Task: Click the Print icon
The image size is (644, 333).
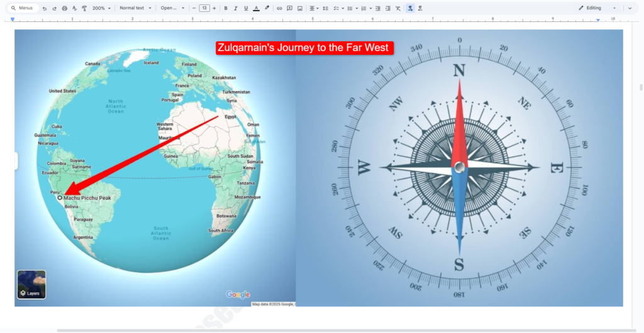Action: (x=64, y=8)
